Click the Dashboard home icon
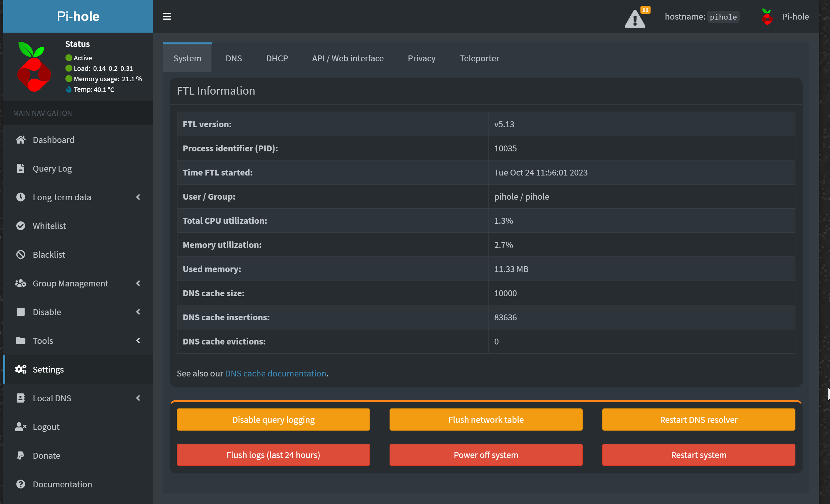The width and height of the screenshot is (830, 504). (21, 140)
